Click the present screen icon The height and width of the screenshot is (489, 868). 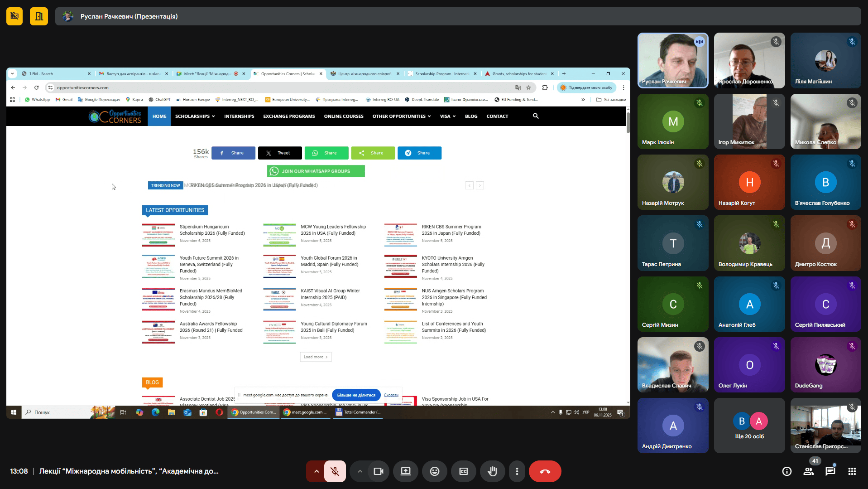point(405,471)
